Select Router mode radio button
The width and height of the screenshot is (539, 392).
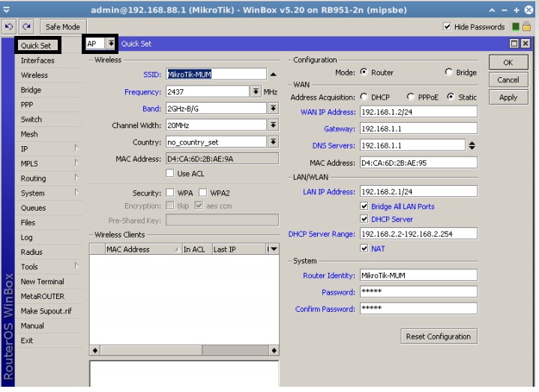click(364, 72)
